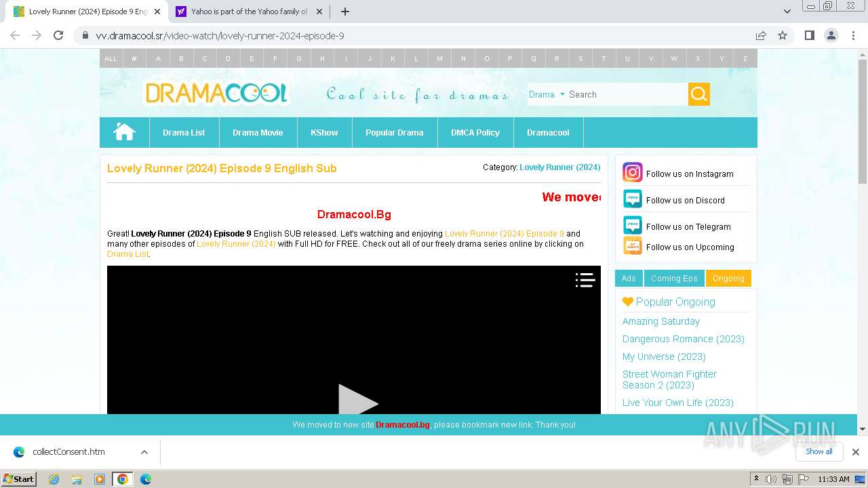The width and height of the screenshot is (868, 488).
Task: Open Dangerous Romance (2023) link
Action: pos(684,339)
